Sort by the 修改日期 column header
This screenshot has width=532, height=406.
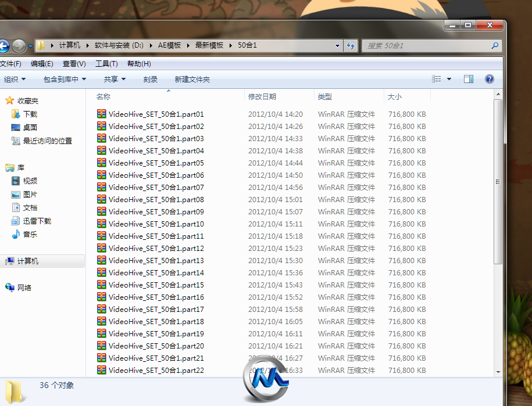(x=262, y=96)
